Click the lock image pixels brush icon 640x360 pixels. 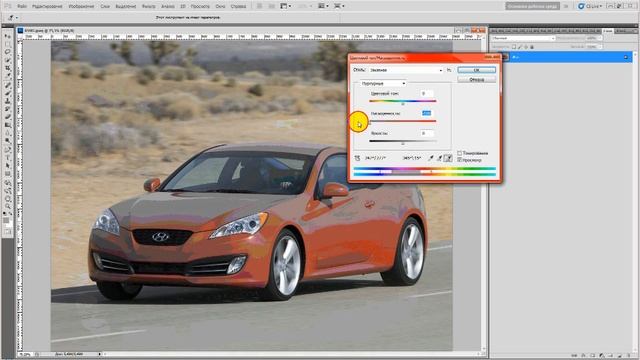point(520,47)
